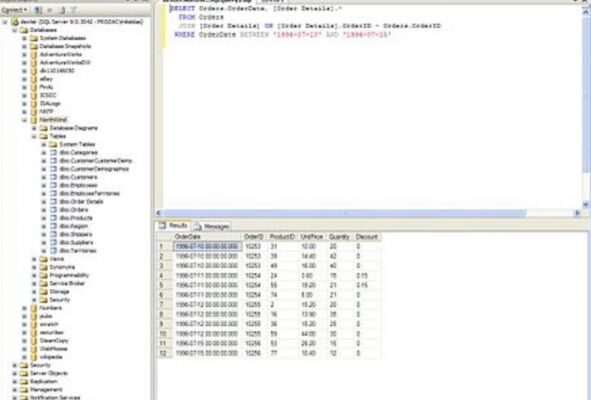
Task: Collapse the Northwind database node
Action: point(24,120)
